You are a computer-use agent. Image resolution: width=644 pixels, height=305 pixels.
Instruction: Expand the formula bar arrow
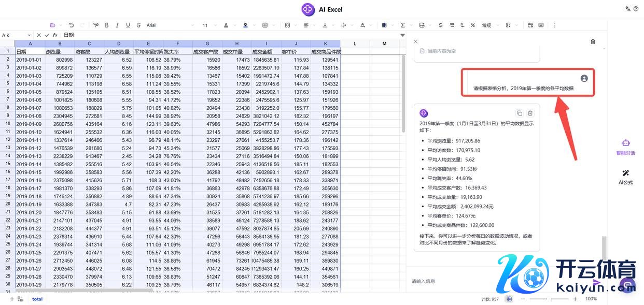tap(402, 35)
